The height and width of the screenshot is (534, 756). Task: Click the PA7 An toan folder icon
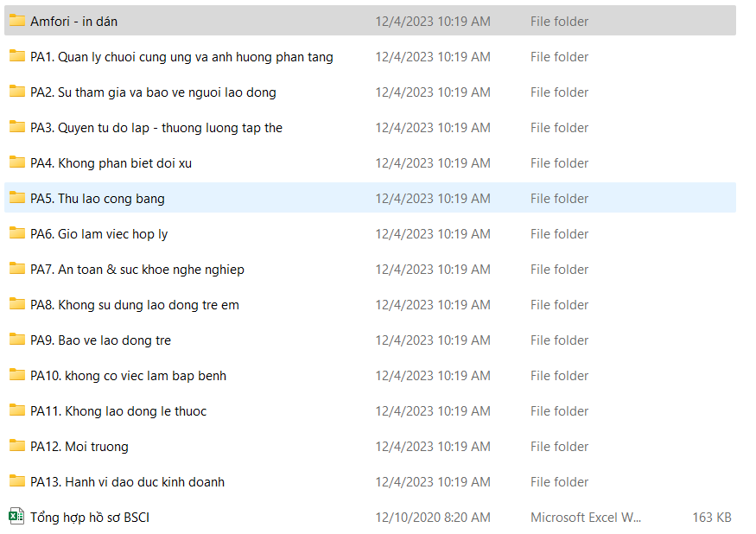(17, 269)
